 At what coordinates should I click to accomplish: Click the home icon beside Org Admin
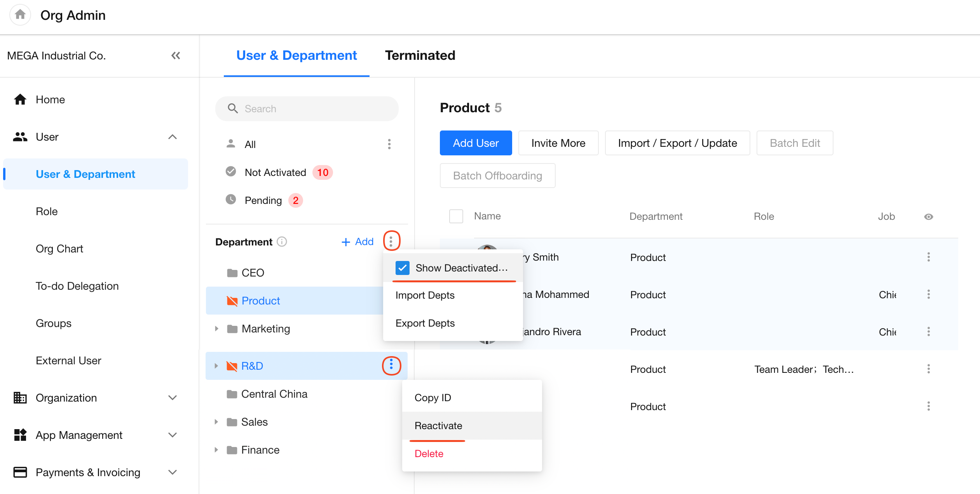click(x=20, y=15)
